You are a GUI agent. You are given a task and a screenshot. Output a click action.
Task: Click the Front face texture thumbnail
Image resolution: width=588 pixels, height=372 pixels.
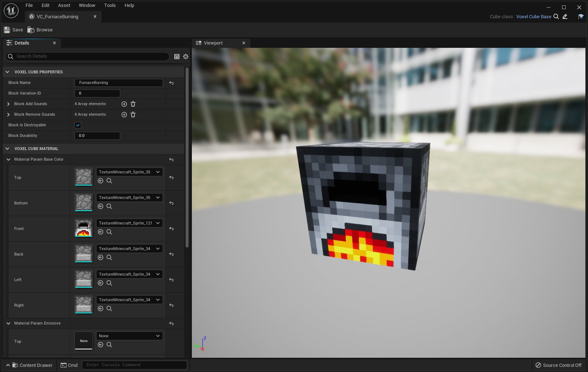coord(83,228)
